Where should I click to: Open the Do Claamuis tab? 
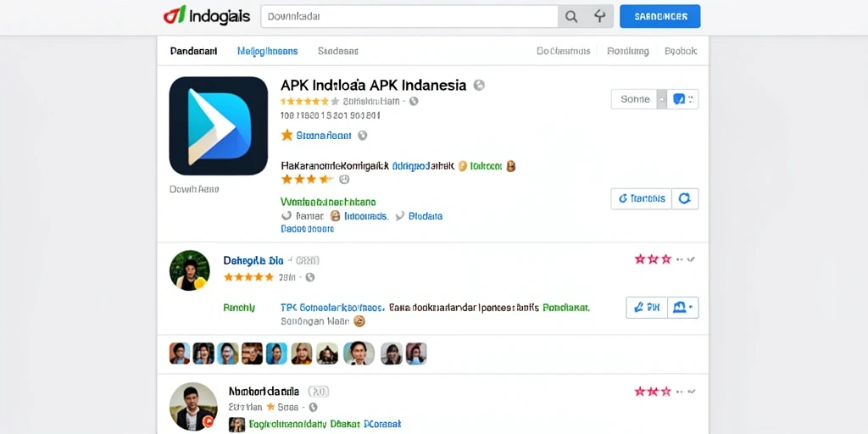tap(564, 51)
